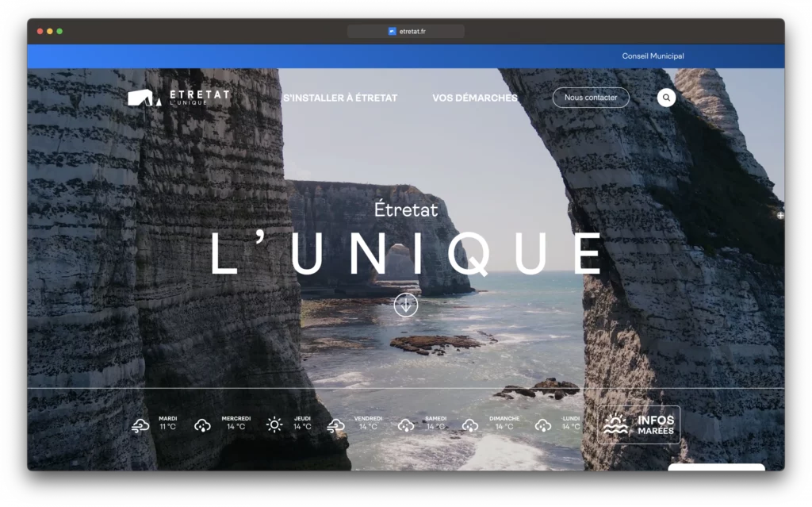Click the site favicon in address bar

[392, 32]
